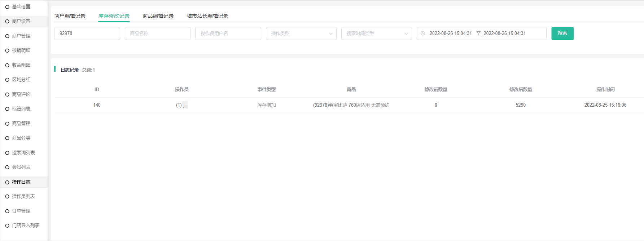Click the 操作员用户名 input field
The height and width of the screenshot is (241, 644).
[x=228, y=34]
